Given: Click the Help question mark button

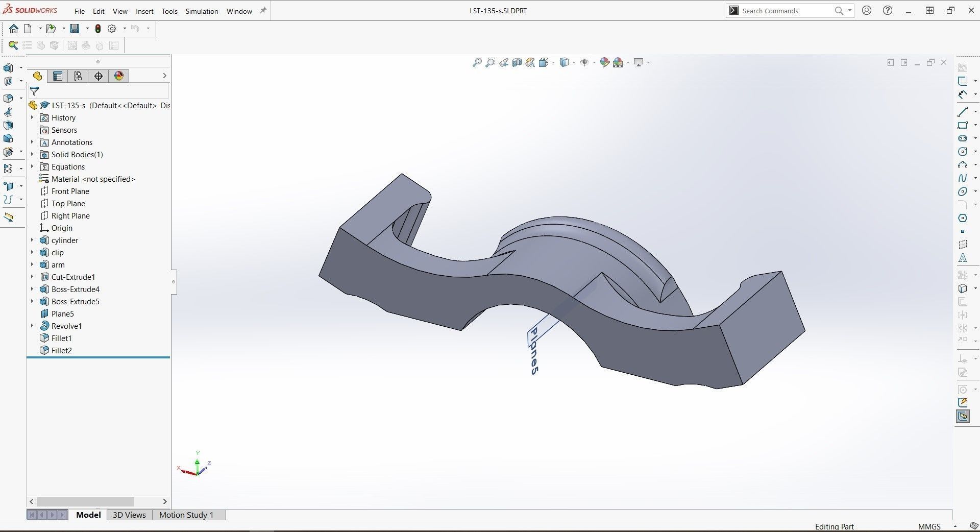Looking at the screenshot, I should (887, 10).
